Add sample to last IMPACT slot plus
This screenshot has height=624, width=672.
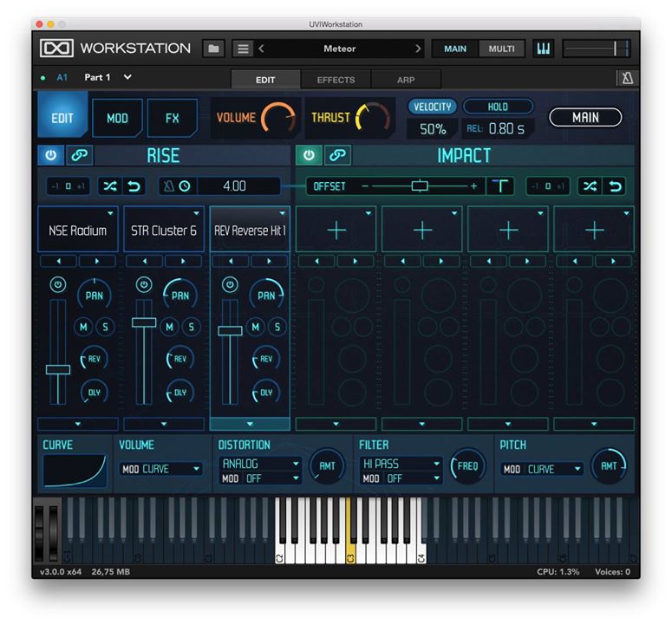(595, 230)
